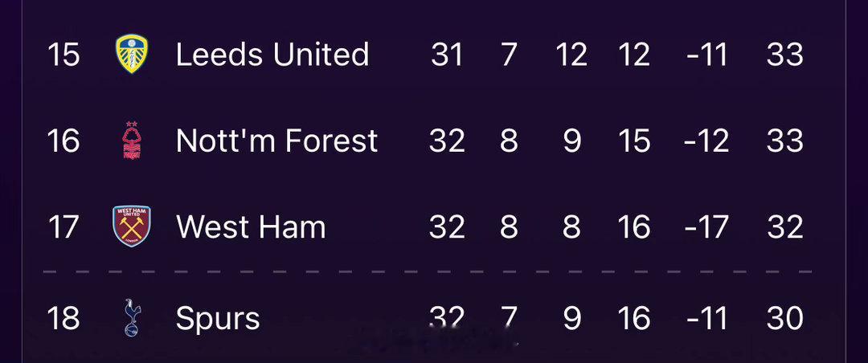Open the Nott'm Forest team name

(276, 141)
